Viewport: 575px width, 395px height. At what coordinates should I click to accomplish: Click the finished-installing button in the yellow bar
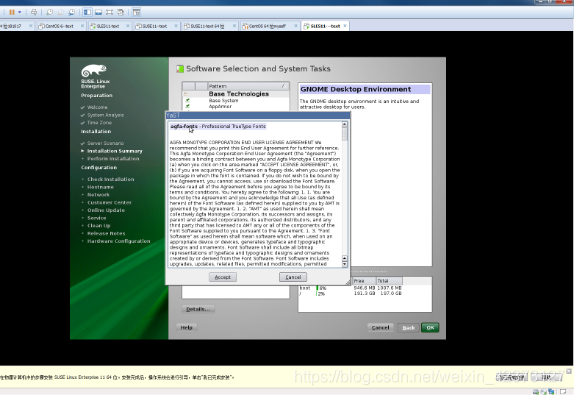click(x=512, y=377)
